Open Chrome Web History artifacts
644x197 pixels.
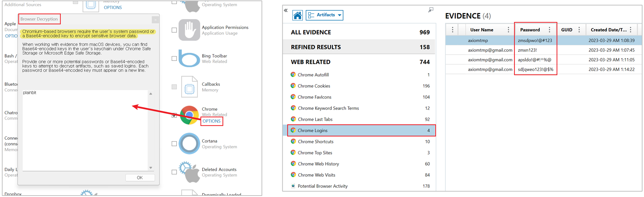(x=360, y=164)
